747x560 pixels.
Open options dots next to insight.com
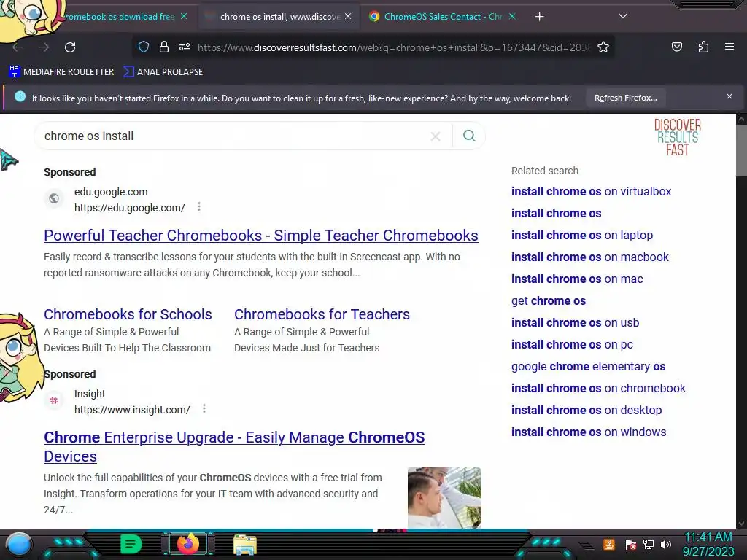point(204,408)
